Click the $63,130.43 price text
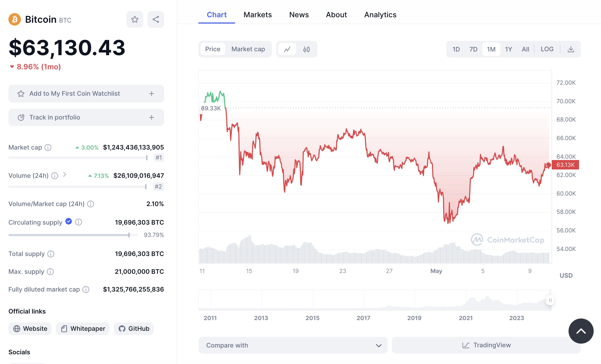The width and height of the screenshot is (601, 364). tap(67, 48)
